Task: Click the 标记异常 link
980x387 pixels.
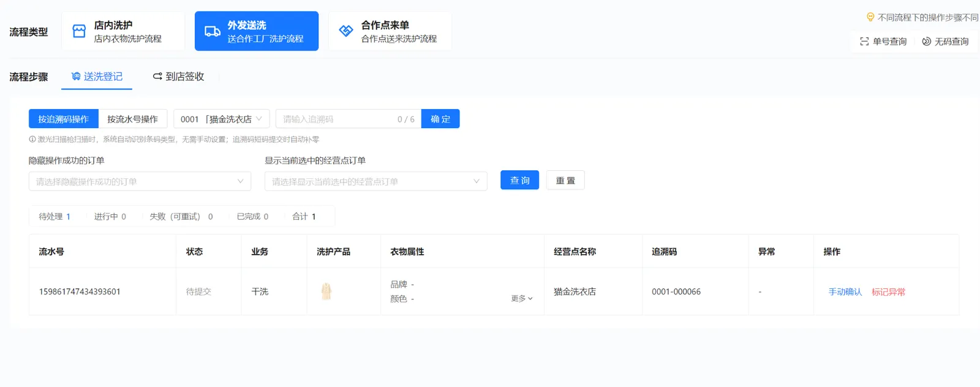Action: pyautogui.click(x=888, y=292)
